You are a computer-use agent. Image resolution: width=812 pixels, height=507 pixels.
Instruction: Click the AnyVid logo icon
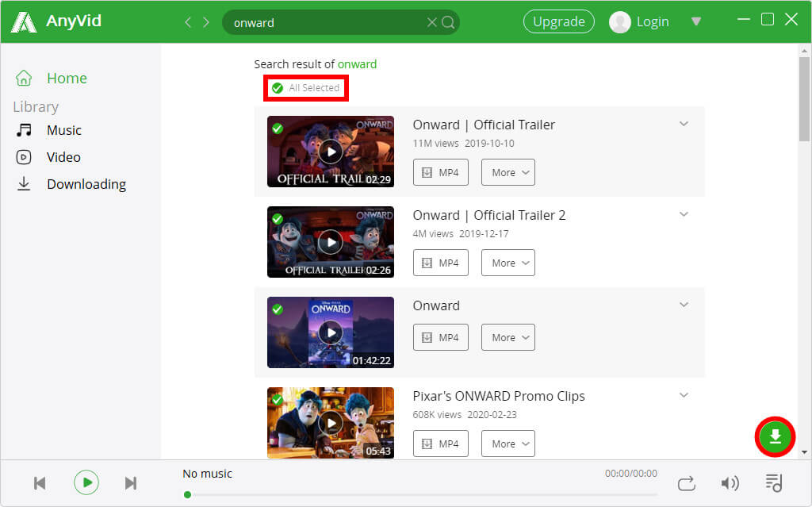click(24, 22)
